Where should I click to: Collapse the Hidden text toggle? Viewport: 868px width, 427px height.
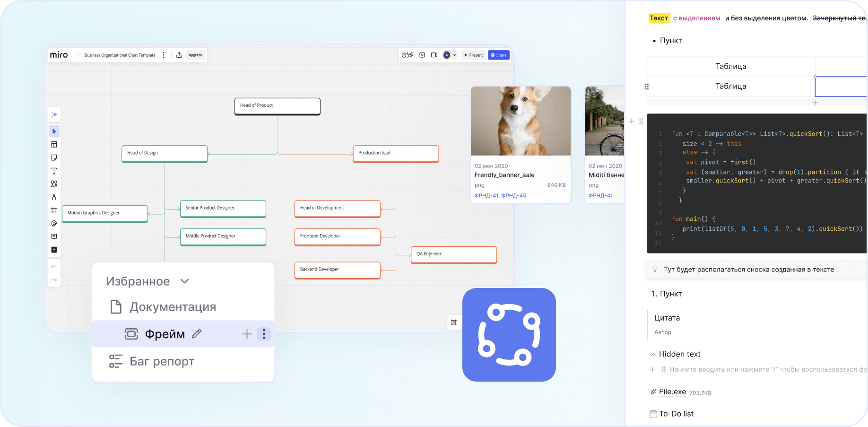(653, 355)
